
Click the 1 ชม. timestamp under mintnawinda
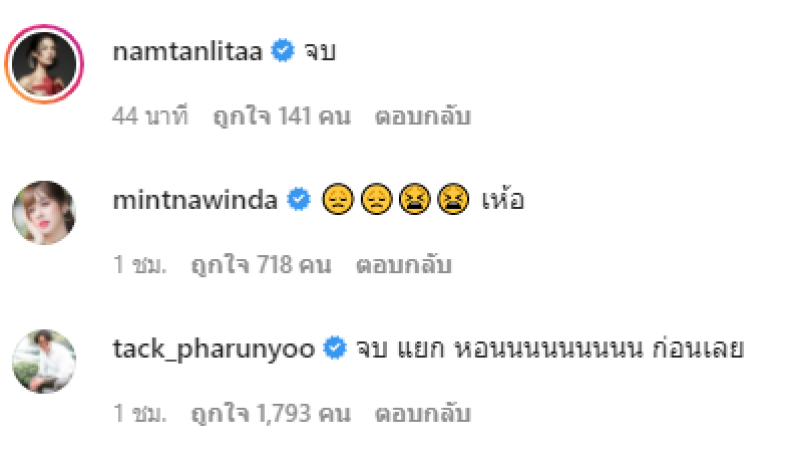click(140, 265)
